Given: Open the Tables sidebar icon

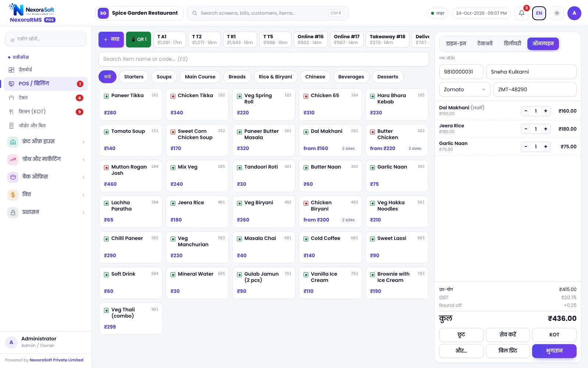Looking at the screenshot, I should (x=11, y=98).
